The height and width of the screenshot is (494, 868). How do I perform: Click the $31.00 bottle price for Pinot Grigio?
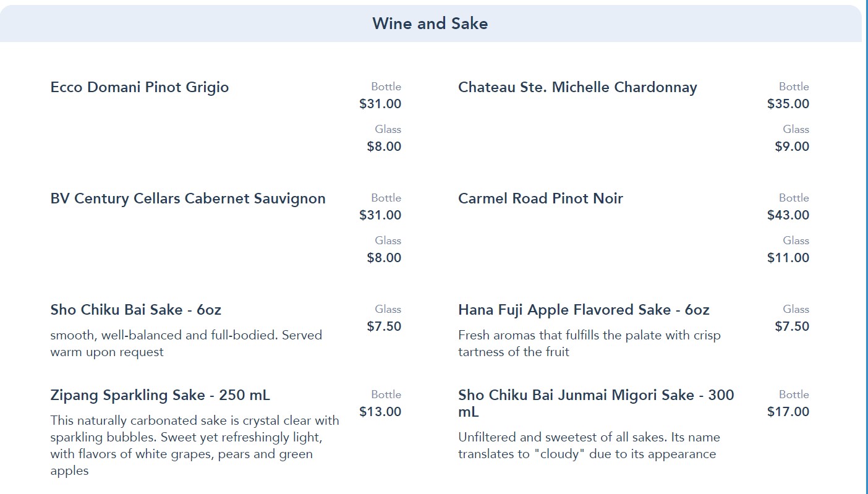380,104
